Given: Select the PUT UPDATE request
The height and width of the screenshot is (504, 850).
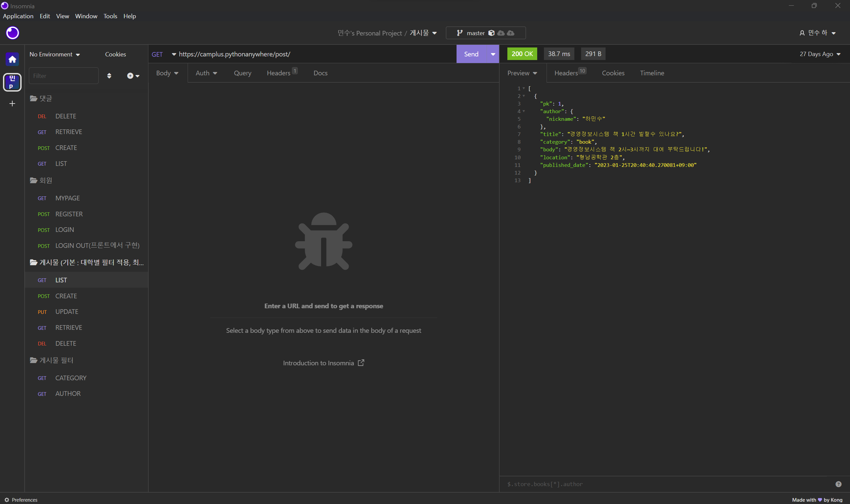Looking at the screenshot, I should click(x=86, y=312).
